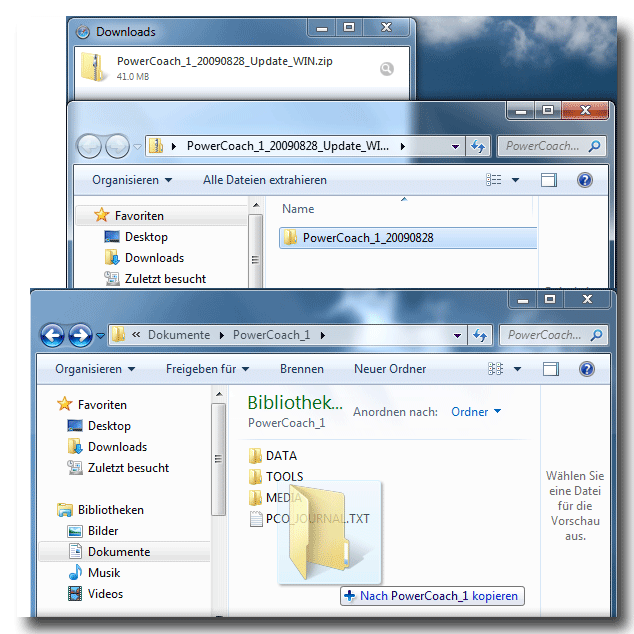The height and width of the screenshot is (634, 634).
Task: Open Dokumente library in sidebar
Action: coord(125,552)
